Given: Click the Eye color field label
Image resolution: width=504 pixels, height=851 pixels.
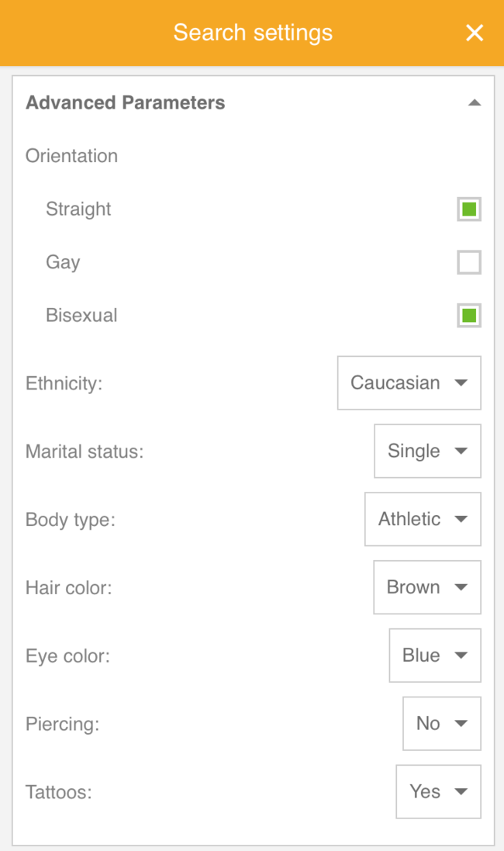Looking at the screenshot, I should pos(67,656).
